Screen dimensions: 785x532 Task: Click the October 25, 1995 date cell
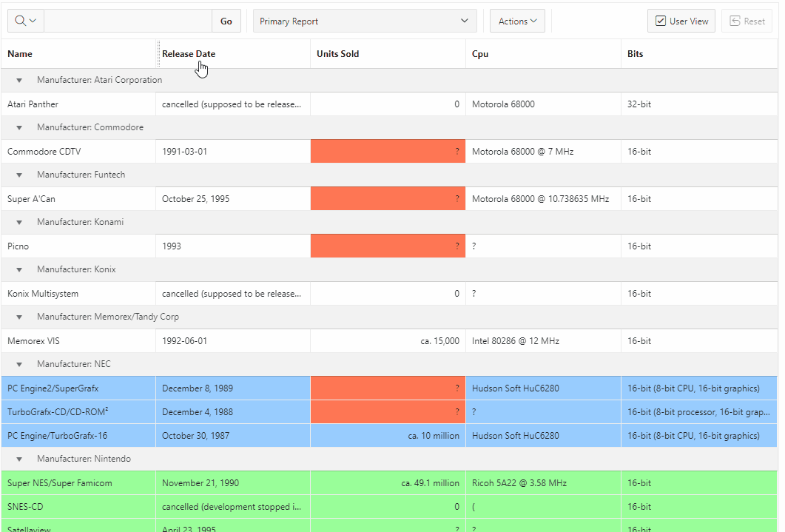click(x=233, y=199)
